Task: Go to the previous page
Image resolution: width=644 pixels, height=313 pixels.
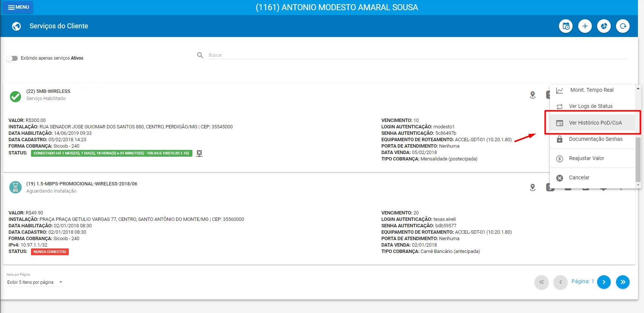Action: point(560,282)
